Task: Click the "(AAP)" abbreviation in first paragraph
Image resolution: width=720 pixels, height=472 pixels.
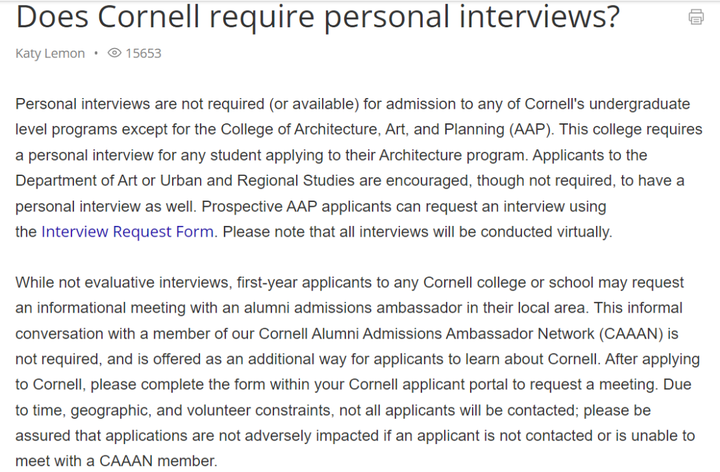Action: 531,129
